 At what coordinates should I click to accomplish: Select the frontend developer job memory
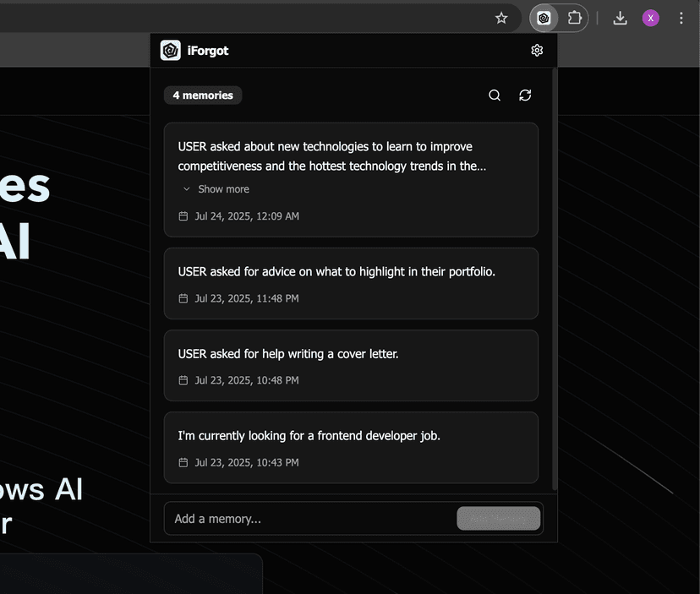tap(351, 447)
